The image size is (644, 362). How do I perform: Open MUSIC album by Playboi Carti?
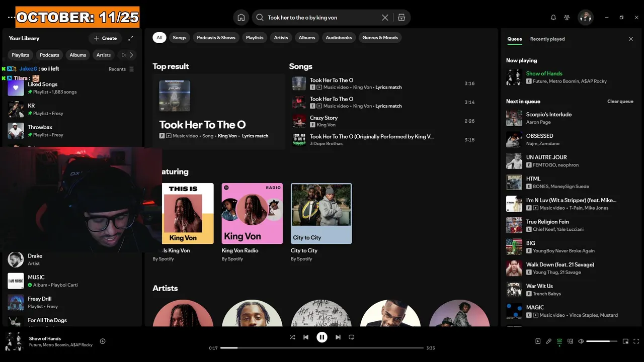click(x=72, y=281)
